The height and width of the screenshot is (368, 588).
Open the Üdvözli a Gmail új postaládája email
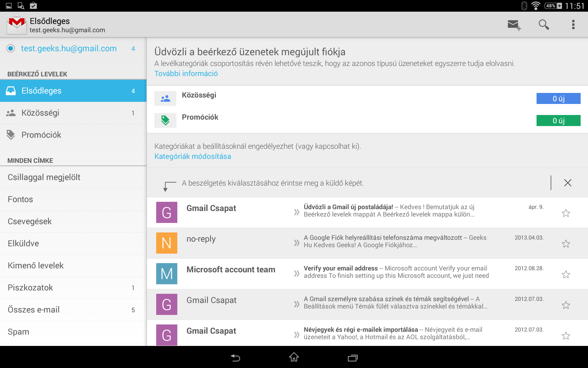click(367, 212)
